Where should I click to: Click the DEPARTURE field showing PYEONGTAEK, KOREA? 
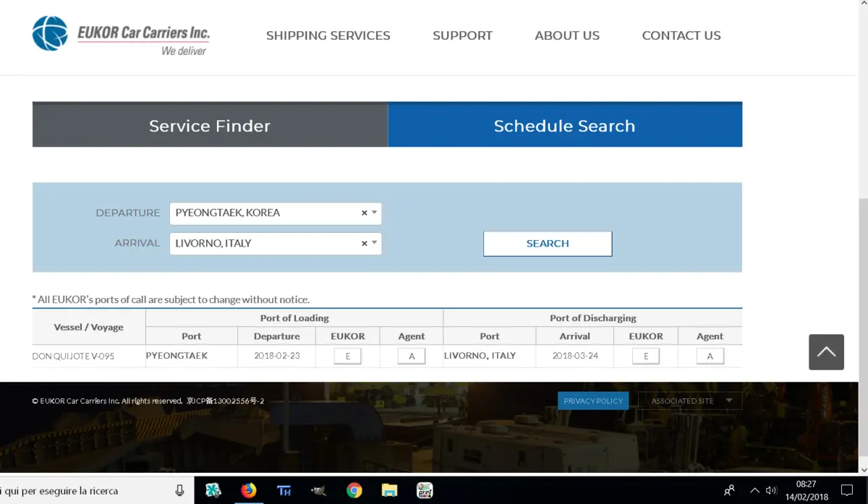click(276, 213)
